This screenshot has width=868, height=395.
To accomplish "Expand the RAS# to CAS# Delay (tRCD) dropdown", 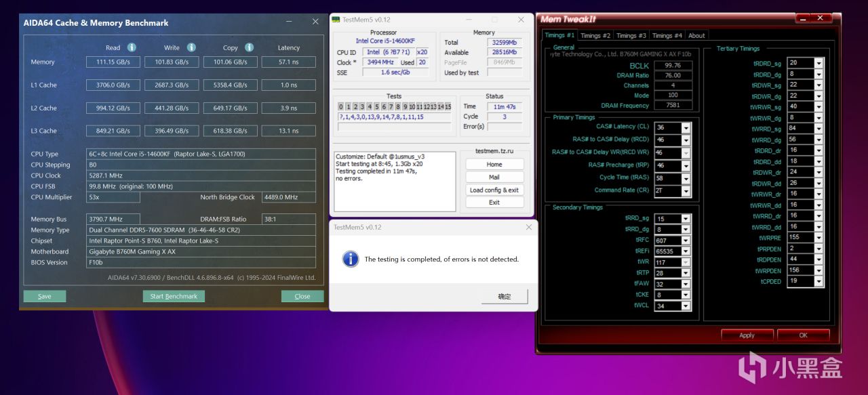I will tap(686, 140).
